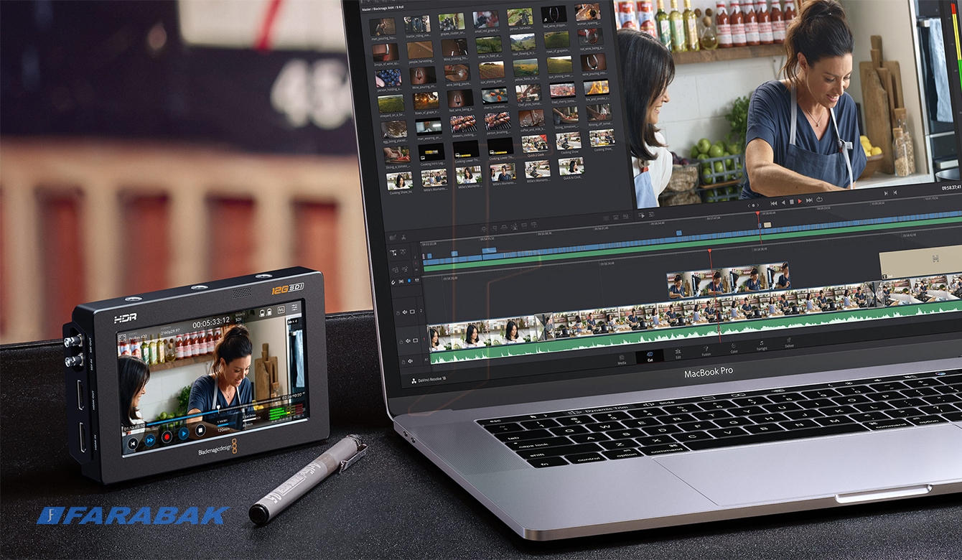Select the vineyard_on_a_far clip thumbnail
This screenshot has height=560, width=962.
(x=391, y=103)
